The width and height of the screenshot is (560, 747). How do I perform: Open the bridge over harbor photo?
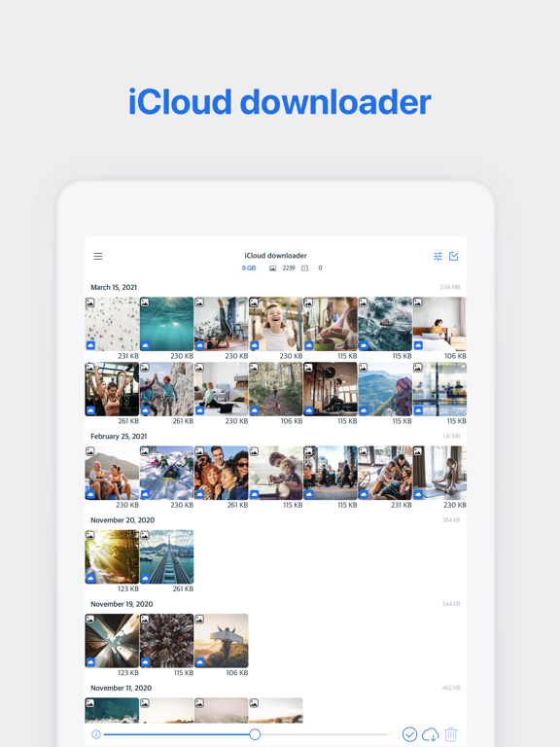click(166, 557)
